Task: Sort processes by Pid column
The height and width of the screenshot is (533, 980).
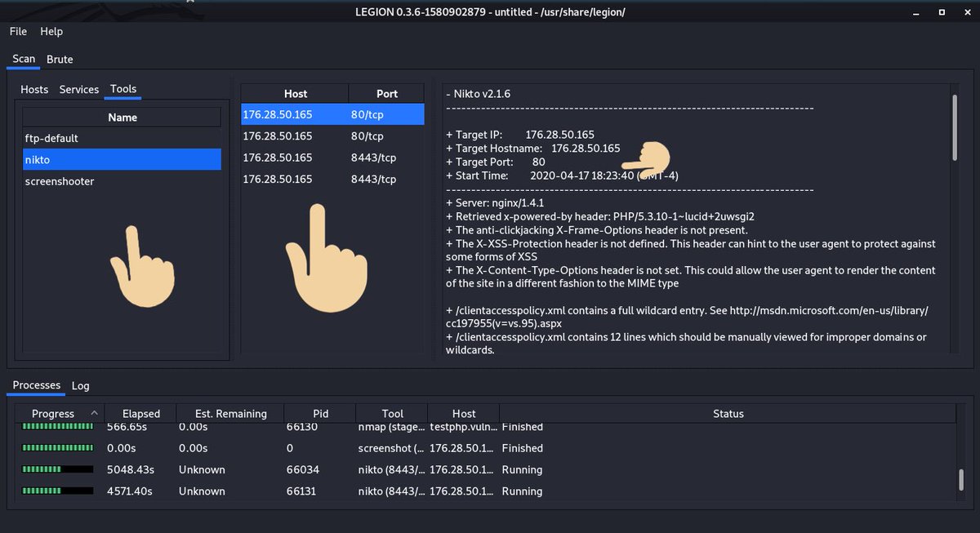Action: point(321,414)
